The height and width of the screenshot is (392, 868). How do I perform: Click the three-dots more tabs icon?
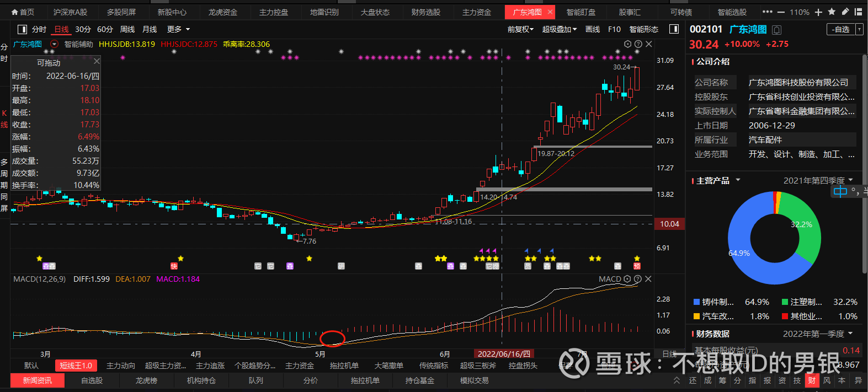pos(767,12)
